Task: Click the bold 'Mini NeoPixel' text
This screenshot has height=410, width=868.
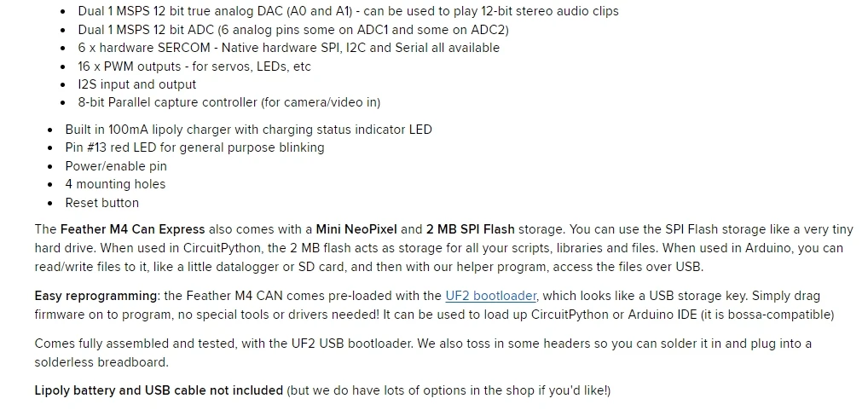Action: pos(356,229)
